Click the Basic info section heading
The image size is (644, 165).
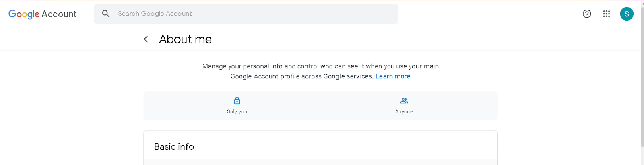tap(174, 146)
